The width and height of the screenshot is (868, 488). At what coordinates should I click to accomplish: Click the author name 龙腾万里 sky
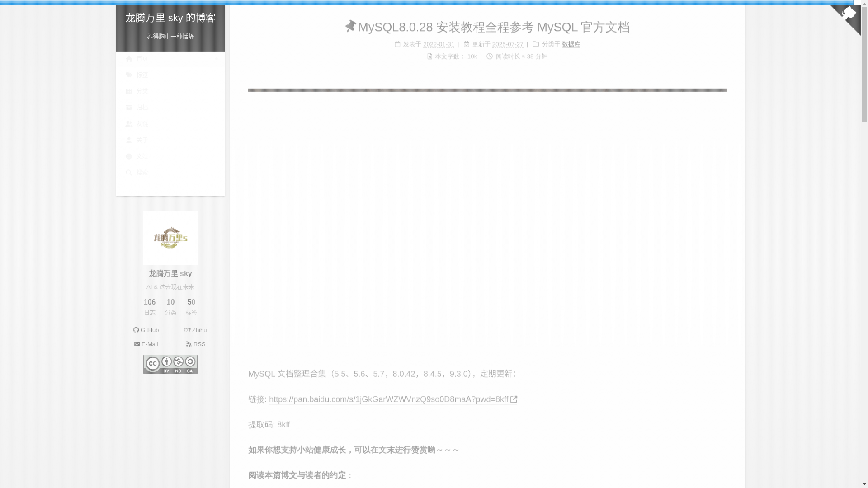(170, 274)
